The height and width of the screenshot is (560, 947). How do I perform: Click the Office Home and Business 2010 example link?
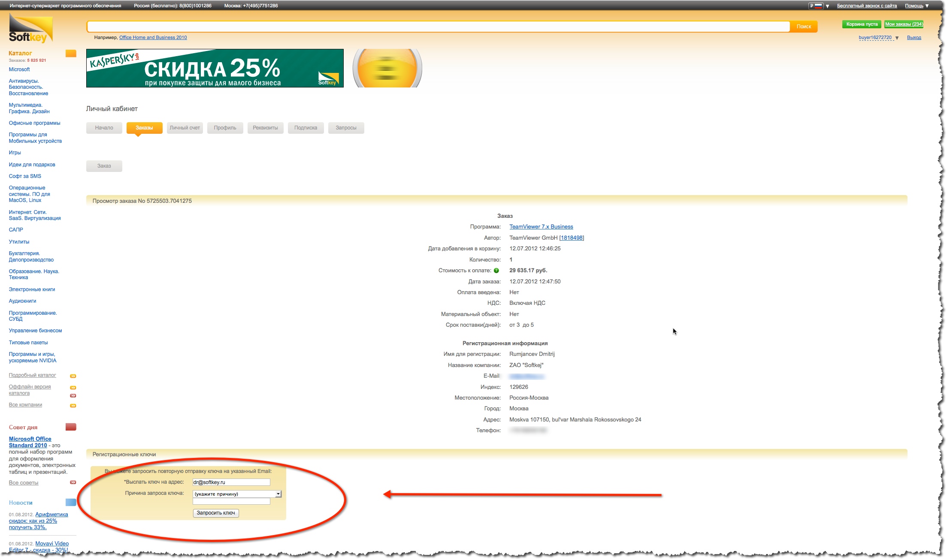pyautogui.click(x=153, y=38)
